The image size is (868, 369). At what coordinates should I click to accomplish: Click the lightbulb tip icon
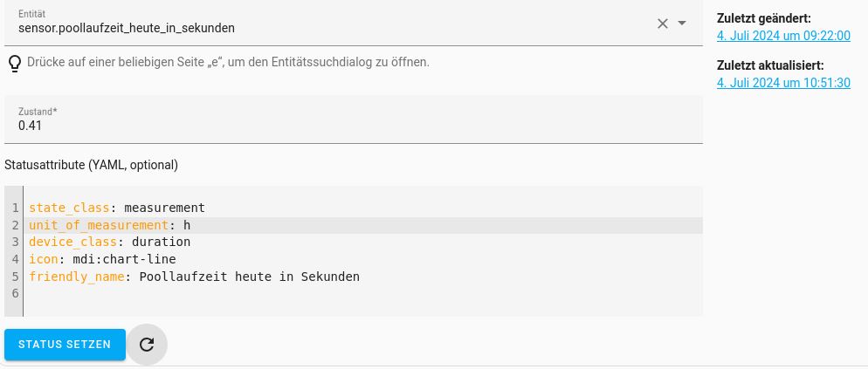(x=15, y=63)
